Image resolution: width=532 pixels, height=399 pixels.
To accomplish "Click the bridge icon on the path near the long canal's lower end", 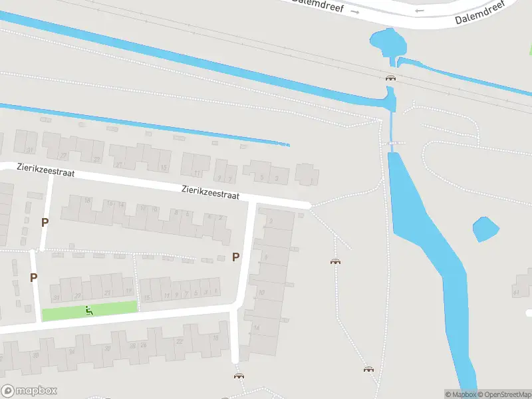I will (369, 369).
